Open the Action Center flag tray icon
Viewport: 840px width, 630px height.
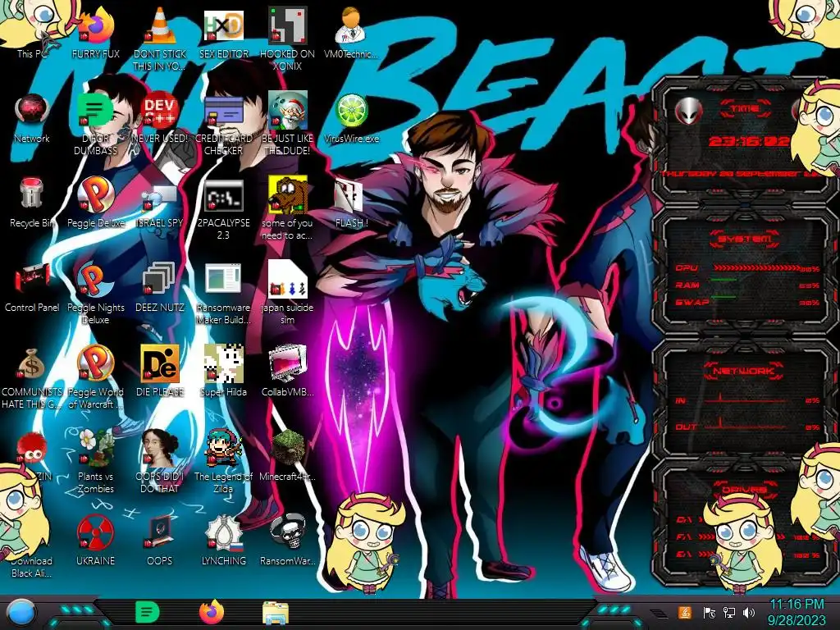pyautogui.click(x=709, y=612)
